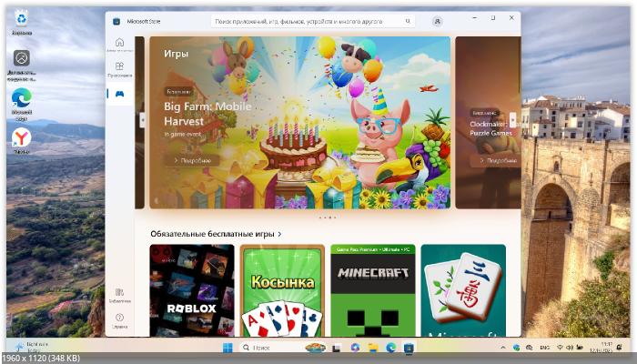The width and height of the screenshot is (637, 364).
Task: Click the Windows Start button
Action: click(x=227, y=348)
